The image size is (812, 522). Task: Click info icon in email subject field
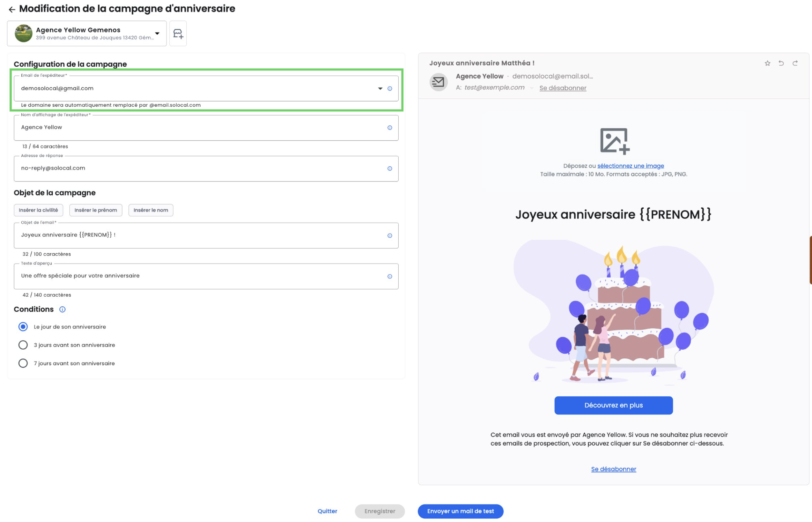point(390,236)
